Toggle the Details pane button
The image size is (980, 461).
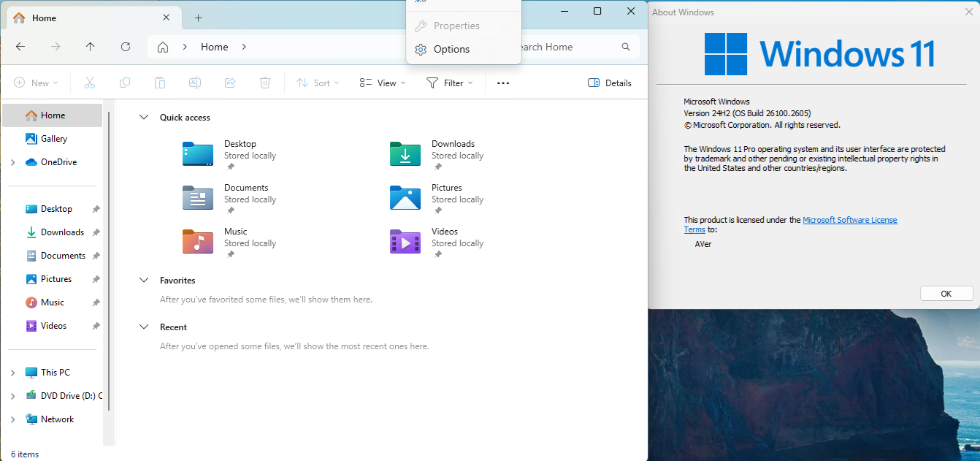click(610, 83)
